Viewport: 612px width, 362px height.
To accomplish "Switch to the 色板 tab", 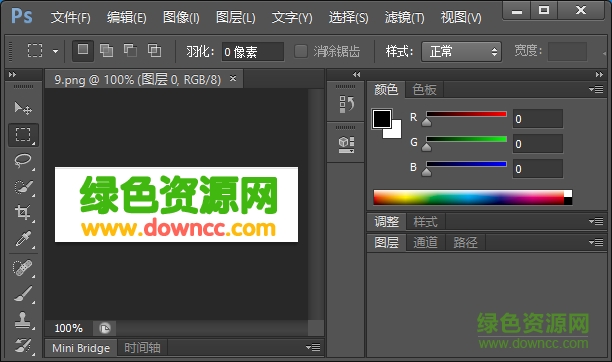I will tap(424, 90).
